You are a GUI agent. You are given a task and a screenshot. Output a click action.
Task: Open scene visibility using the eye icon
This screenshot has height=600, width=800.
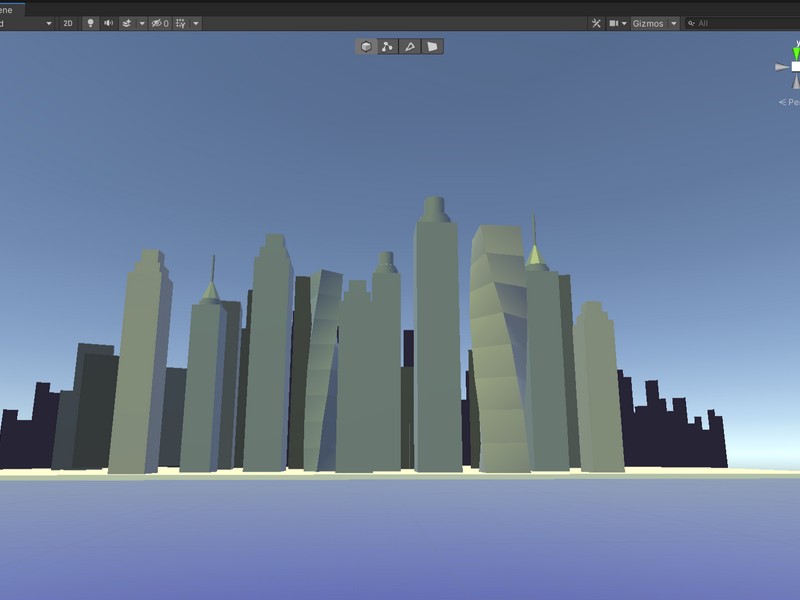pyautogui.click(x=157, y=22)
